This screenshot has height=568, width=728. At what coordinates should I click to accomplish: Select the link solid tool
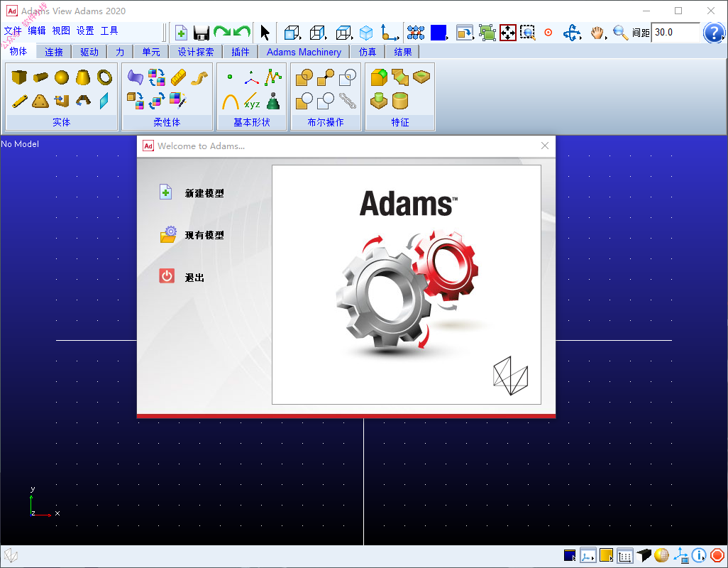(19, 101)
